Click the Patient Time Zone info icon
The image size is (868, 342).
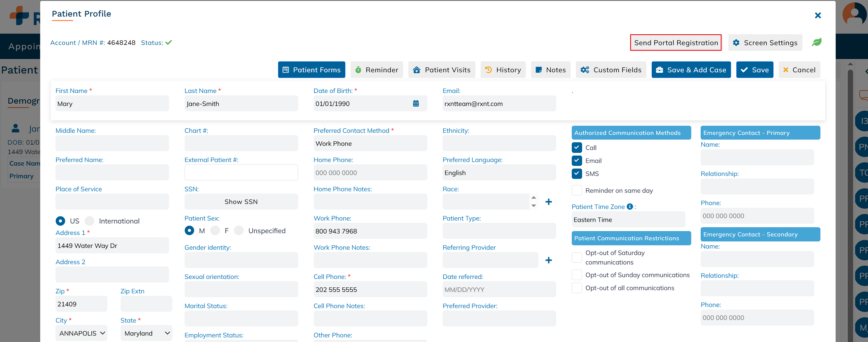(630, 207)
